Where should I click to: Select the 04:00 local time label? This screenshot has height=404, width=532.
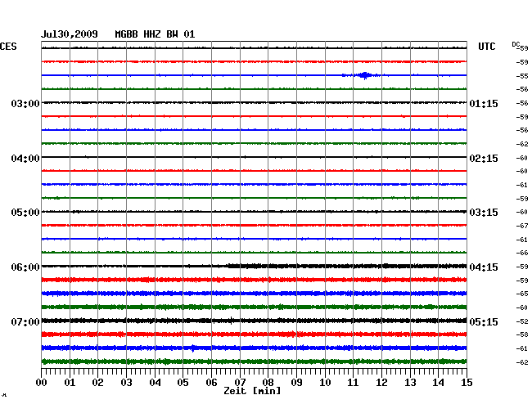click(25, 159)
